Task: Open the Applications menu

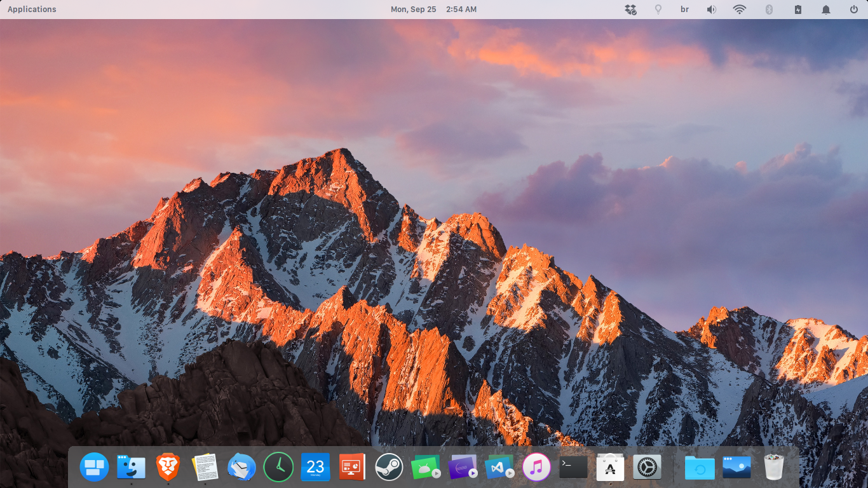Action: (32, 9)
